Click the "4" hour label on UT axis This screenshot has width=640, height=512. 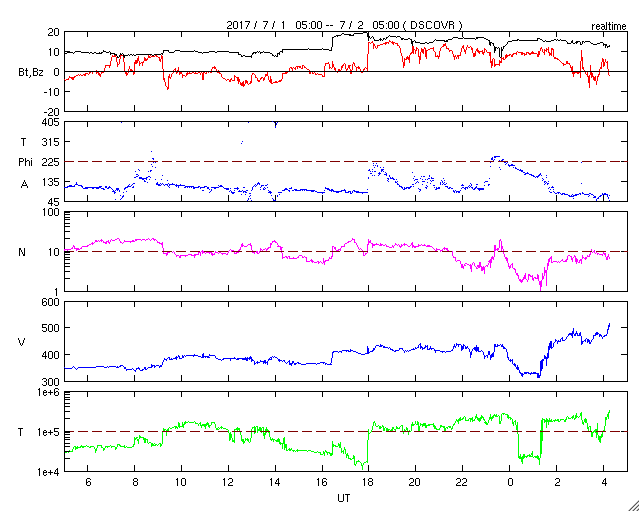[604, 482]
